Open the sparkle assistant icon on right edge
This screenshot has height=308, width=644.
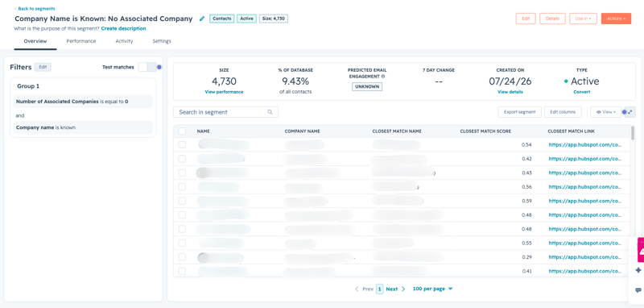pos(638,270)
